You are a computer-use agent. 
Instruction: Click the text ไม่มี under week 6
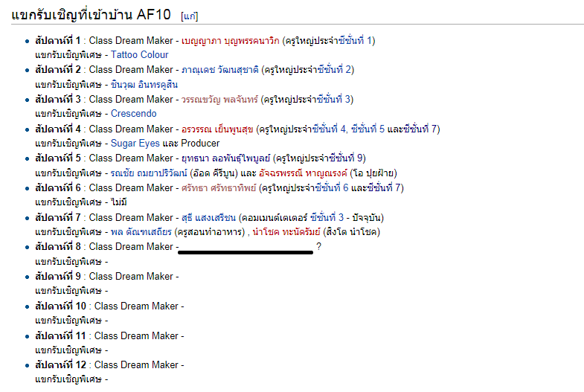(119, 202)
